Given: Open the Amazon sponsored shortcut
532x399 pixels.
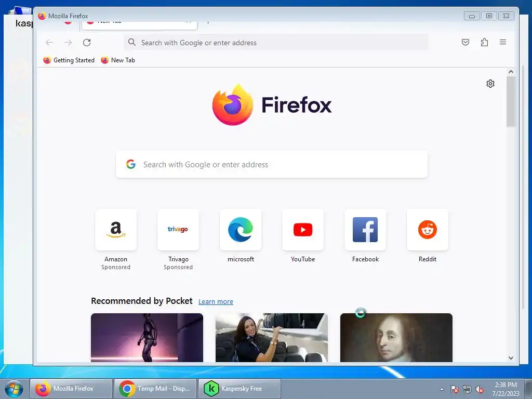Looking at the screenshot, I should click(116, 230).
